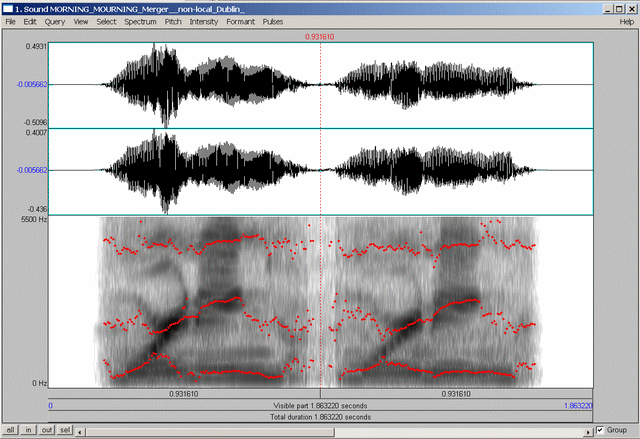
Task: Open the Select menu
Action: (107, 21)
